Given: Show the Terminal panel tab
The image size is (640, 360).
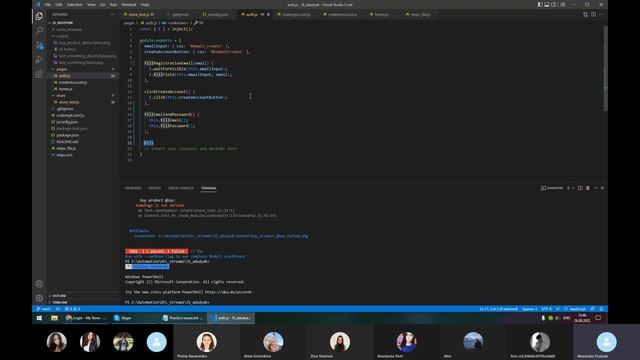Looking at the screenshot, I should (209, 188).
